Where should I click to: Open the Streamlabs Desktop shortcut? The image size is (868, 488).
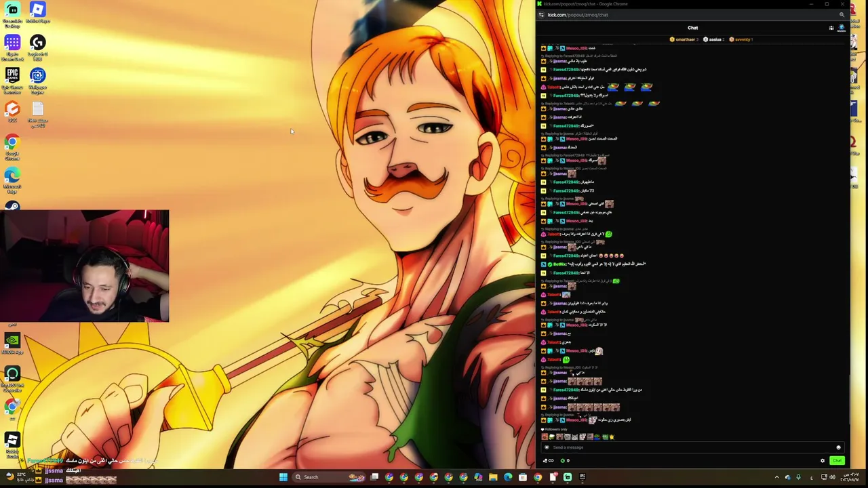12,15
